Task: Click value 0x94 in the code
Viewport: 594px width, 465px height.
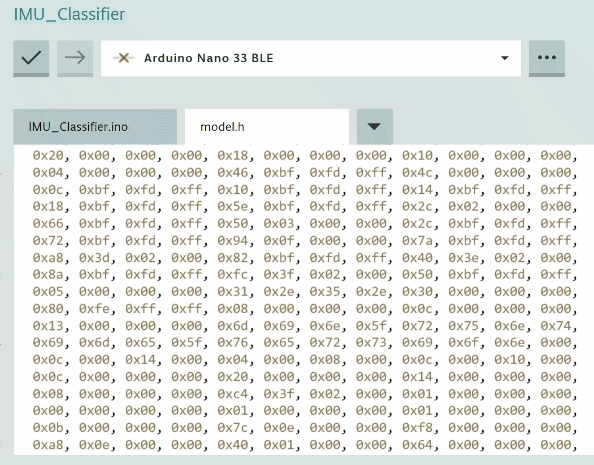Action: tap(233, 240)
